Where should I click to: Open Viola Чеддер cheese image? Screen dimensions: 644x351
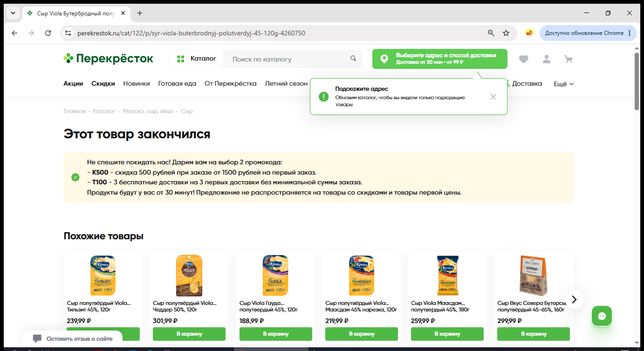[189, 276]
